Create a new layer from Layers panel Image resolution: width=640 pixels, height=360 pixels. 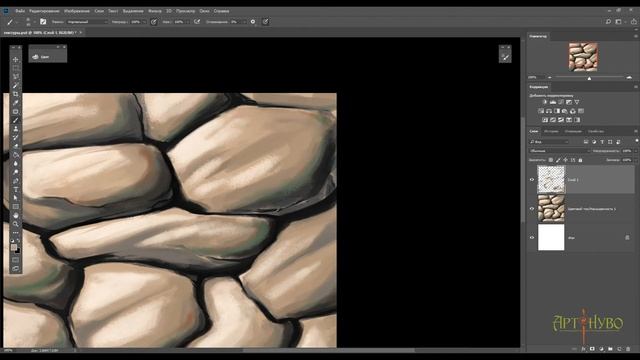coord(619,349)
